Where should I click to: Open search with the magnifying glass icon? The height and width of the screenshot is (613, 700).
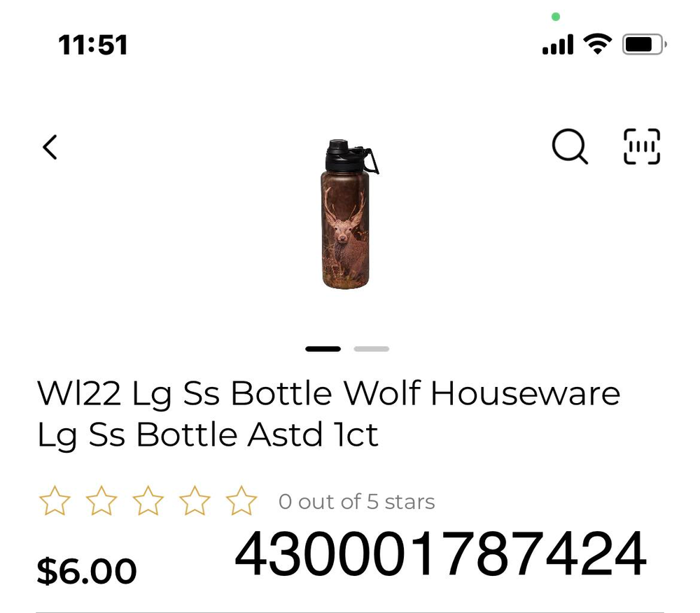(x=570, y=147)
